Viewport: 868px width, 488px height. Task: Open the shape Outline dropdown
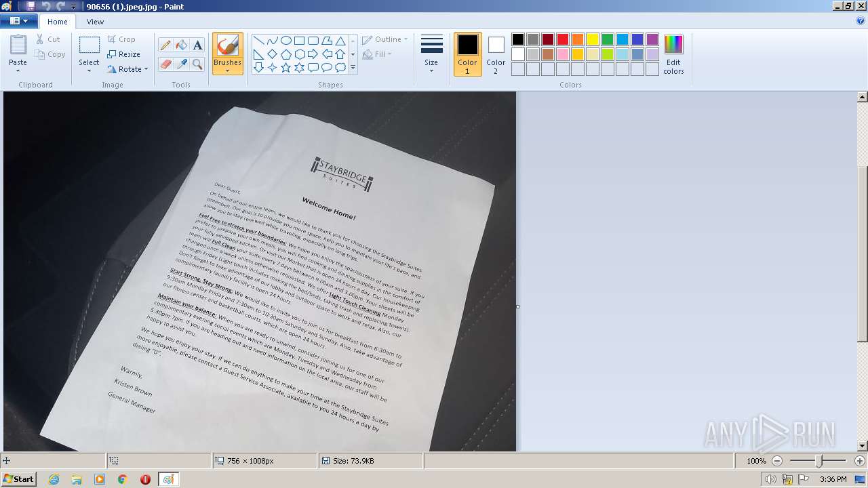point(385,39)
